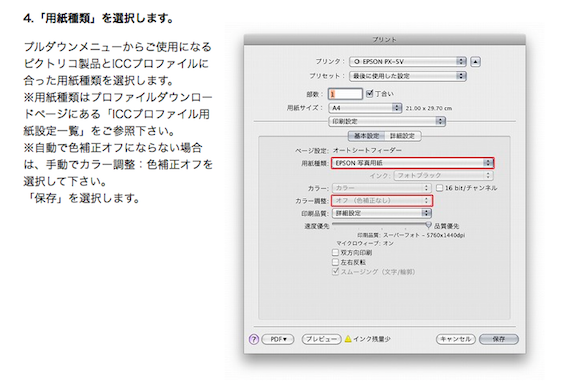This screenshot has height=384, width=572.
Task: Check the 双方向印刷 checkbox
Action: click(x=335, y=252)
